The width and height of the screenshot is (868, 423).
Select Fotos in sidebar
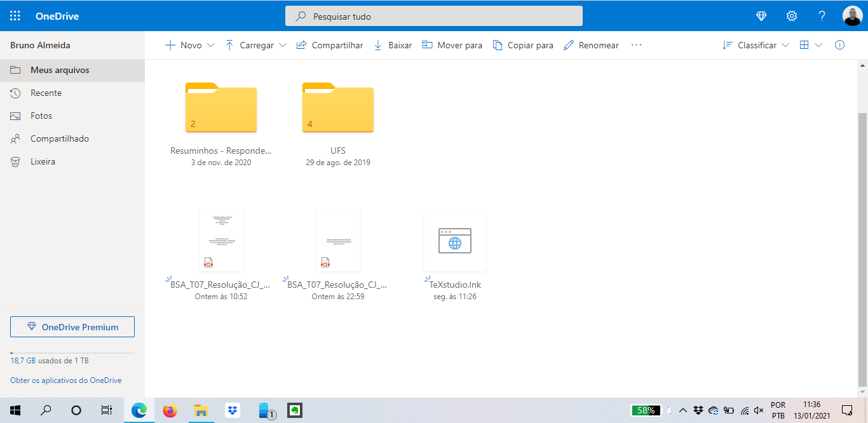tap(72, 116)
